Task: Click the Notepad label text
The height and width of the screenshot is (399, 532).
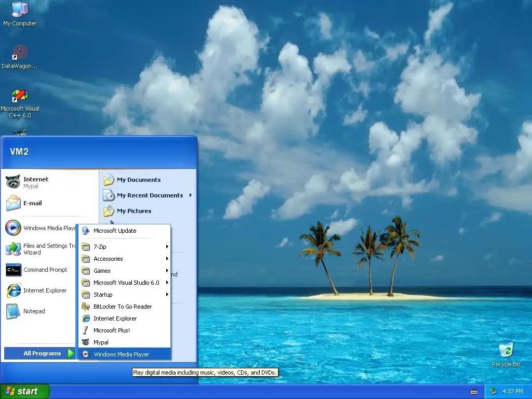Action: point(34,311)
